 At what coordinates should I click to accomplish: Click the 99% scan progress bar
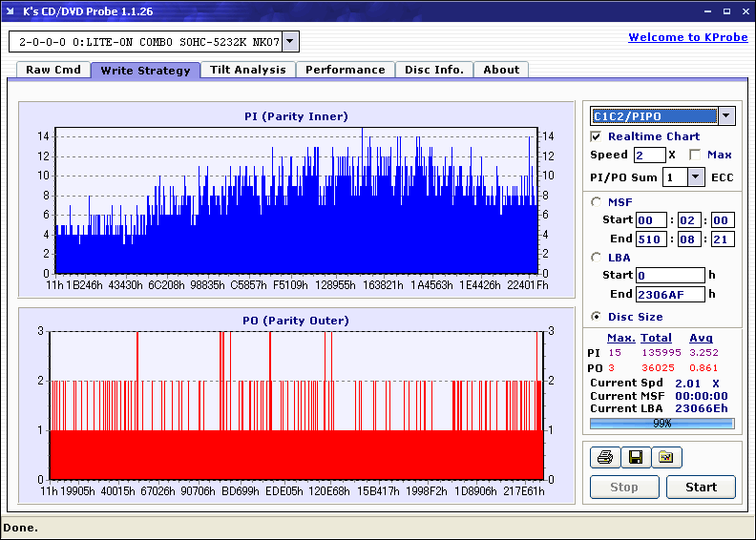(x=661, y=423)
